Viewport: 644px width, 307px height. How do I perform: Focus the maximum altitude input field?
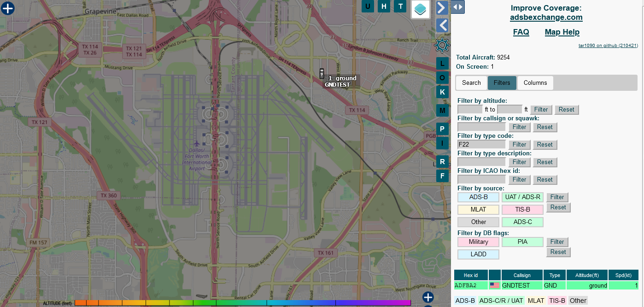coord(510,110)
